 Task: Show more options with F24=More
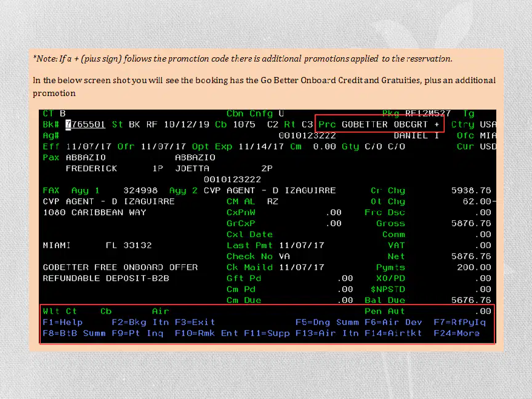457,333
